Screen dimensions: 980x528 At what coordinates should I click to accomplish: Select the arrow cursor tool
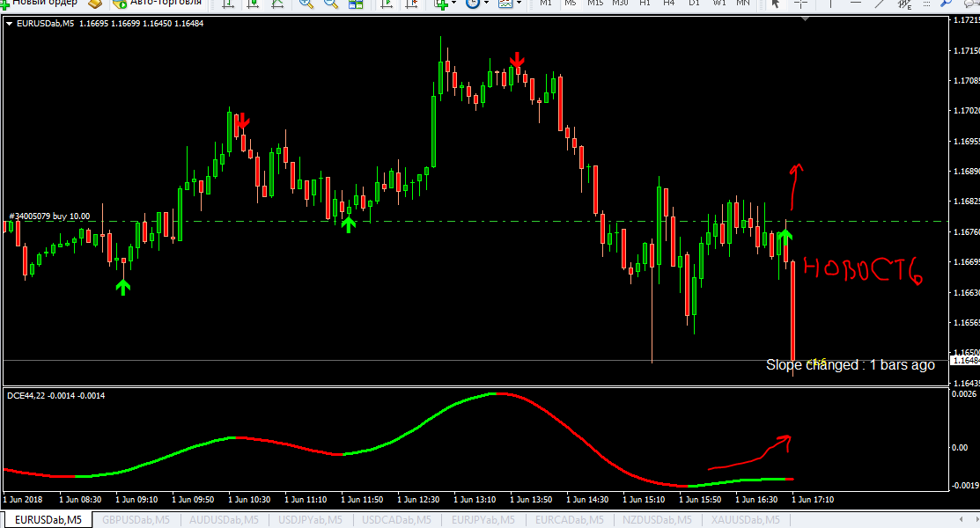point(776,4)
